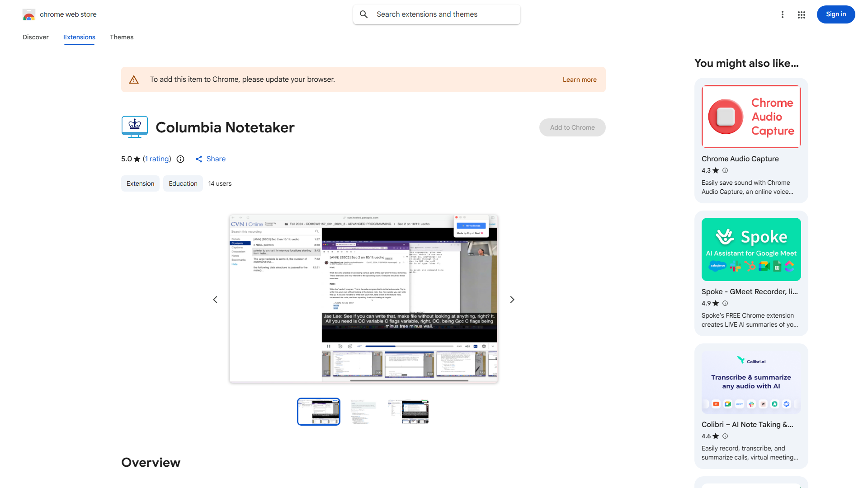The image size is (868, 488).
Task: Click the warning icon in the update banner
Action: [x=134, y=79]
